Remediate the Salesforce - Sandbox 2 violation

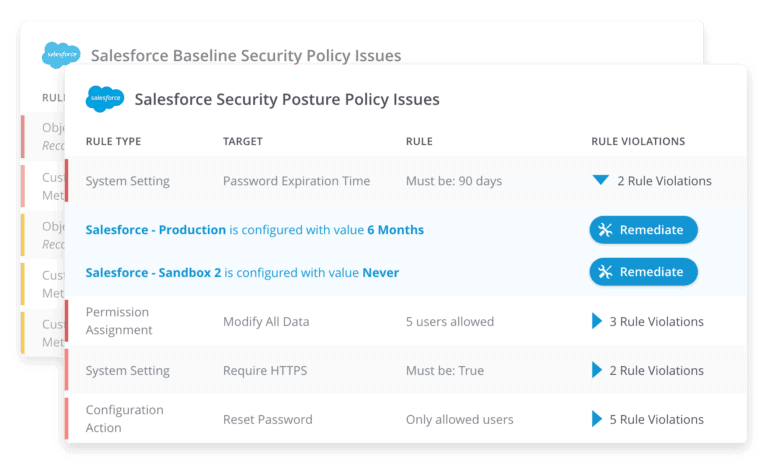click(644, 272)
